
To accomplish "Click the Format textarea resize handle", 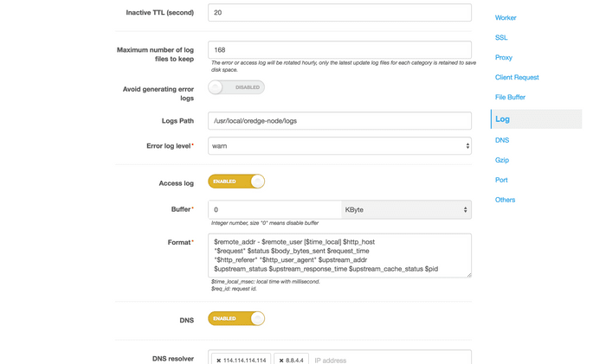I will click(x=469, y=275).
